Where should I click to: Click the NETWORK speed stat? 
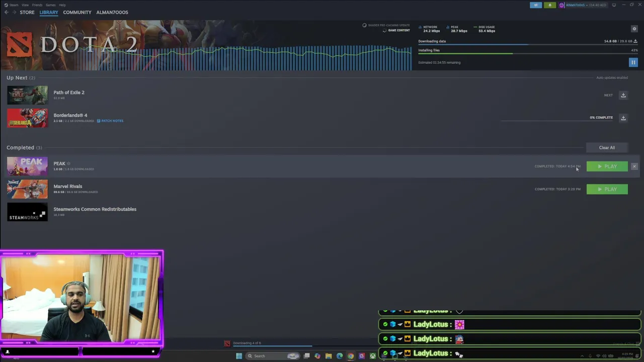pos(429,29)
